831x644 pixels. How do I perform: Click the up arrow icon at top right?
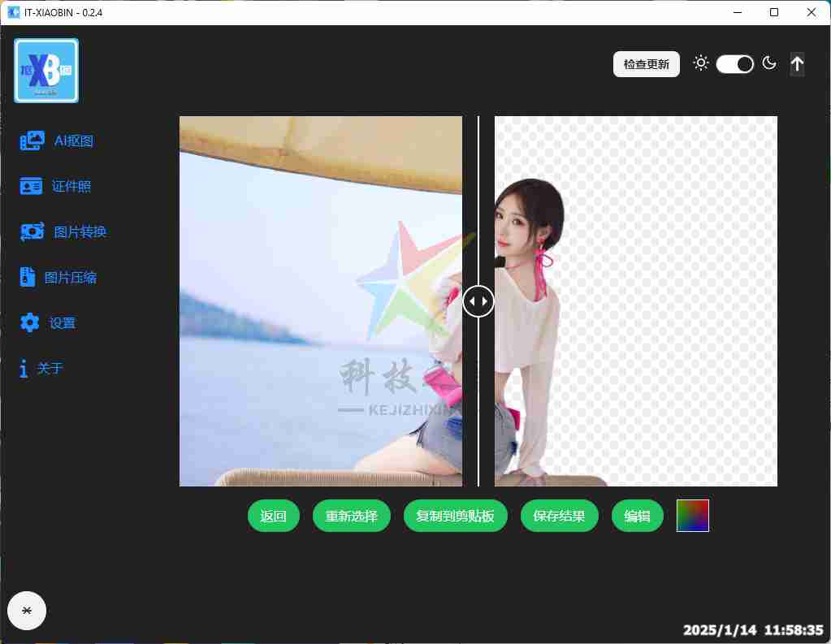click(797, 64)
